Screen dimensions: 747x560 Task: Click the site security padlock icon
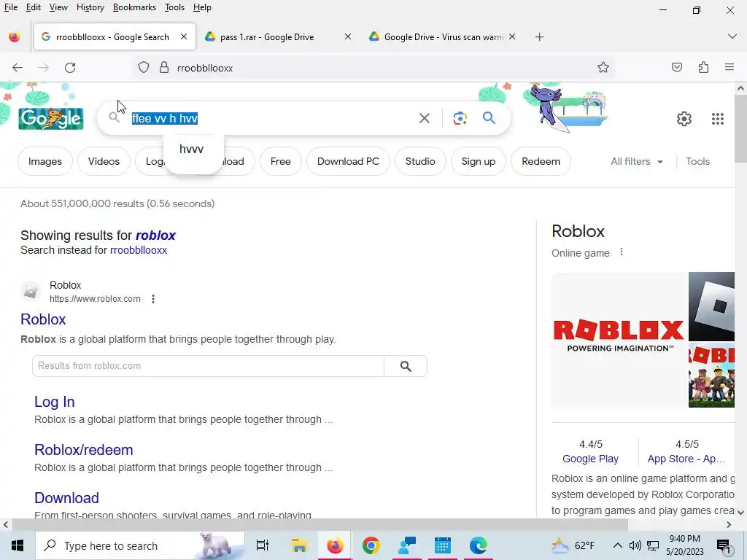[x=164, y=68]
